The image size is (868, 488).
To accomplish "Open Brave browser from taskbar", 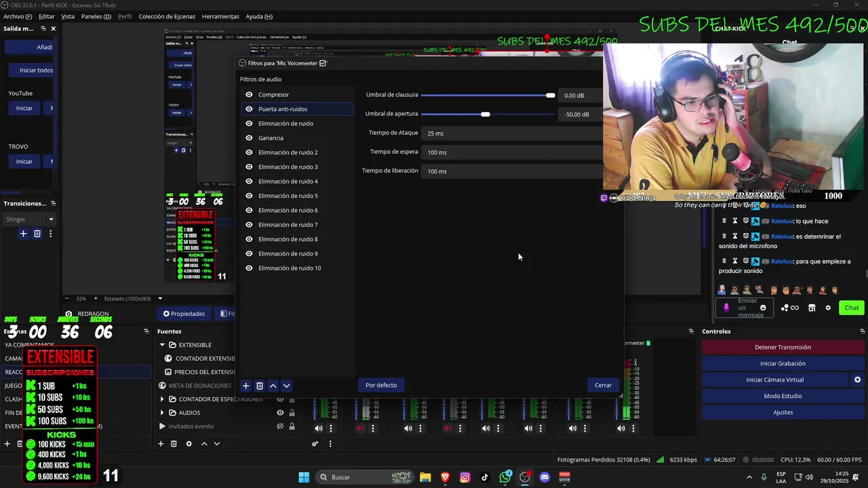I will 446,477.
